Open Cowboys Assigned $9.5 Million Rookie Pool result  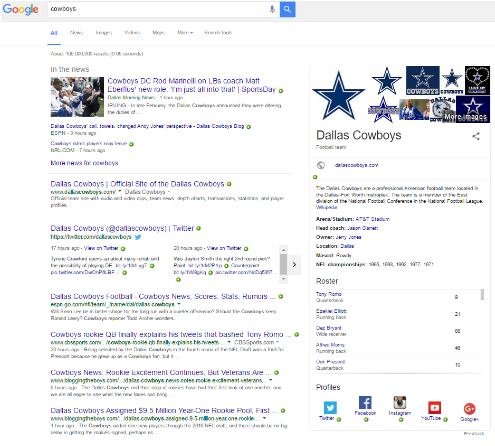tap(164, 410)
